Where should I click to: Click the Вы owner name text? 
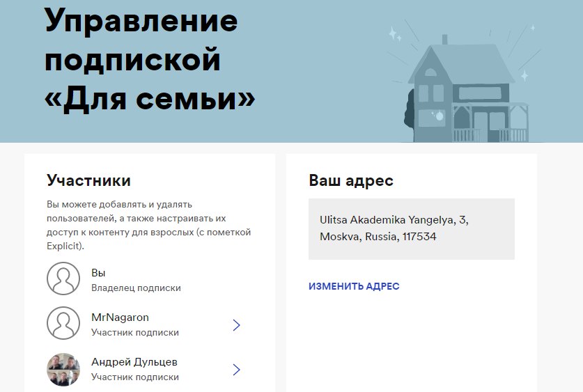[98, 273]
